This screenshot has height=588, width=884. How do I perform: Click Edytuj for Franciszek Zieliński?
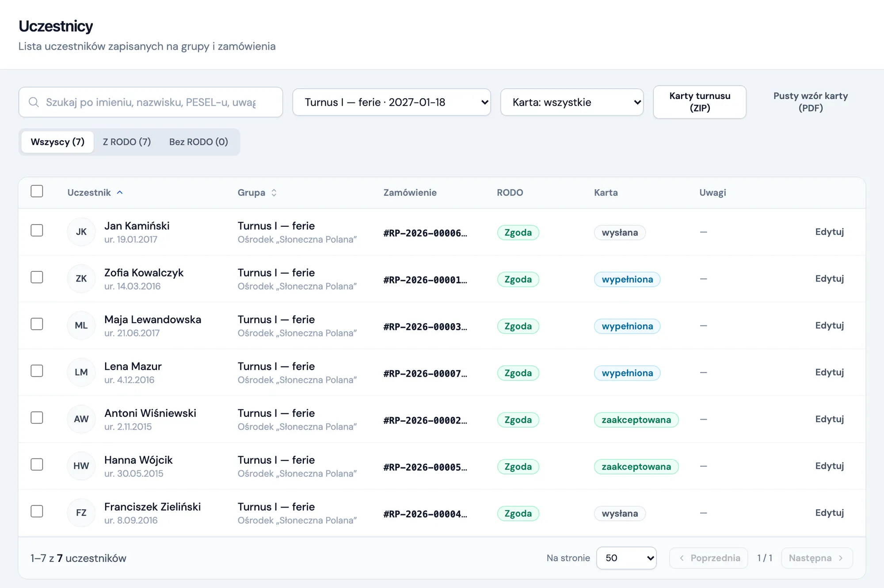click(x=830, y=513)
